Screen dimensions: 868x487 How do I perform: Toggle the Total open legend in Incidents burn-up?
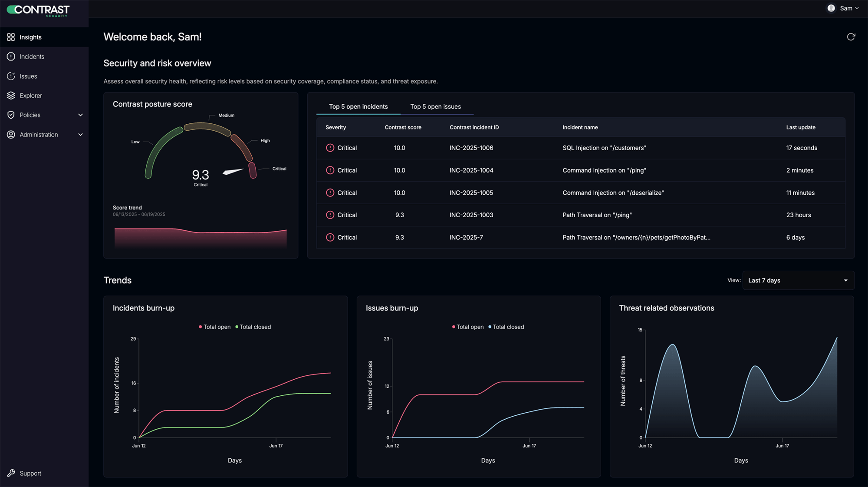[x=214, y=327]
